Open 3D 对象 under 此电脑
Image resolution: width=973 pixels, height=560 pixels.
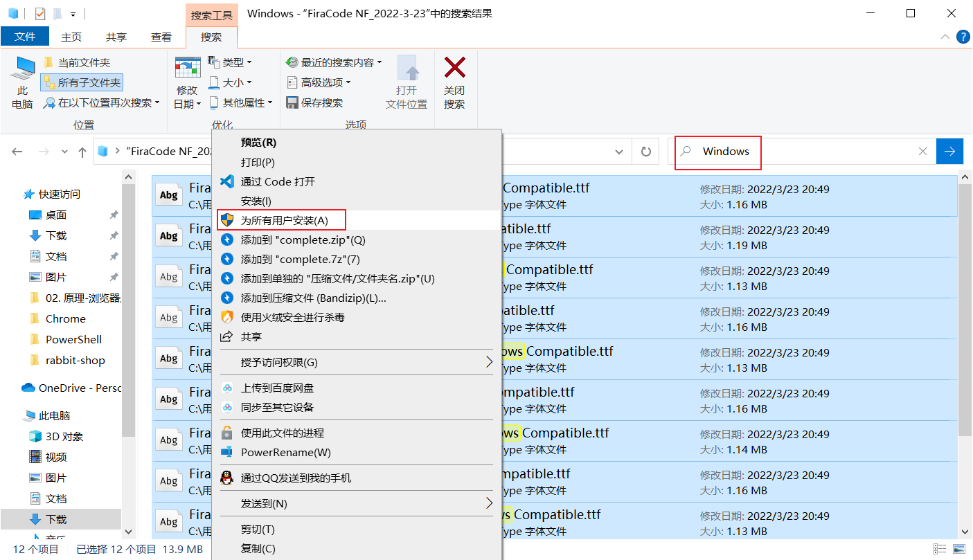(x=64, y=436)
